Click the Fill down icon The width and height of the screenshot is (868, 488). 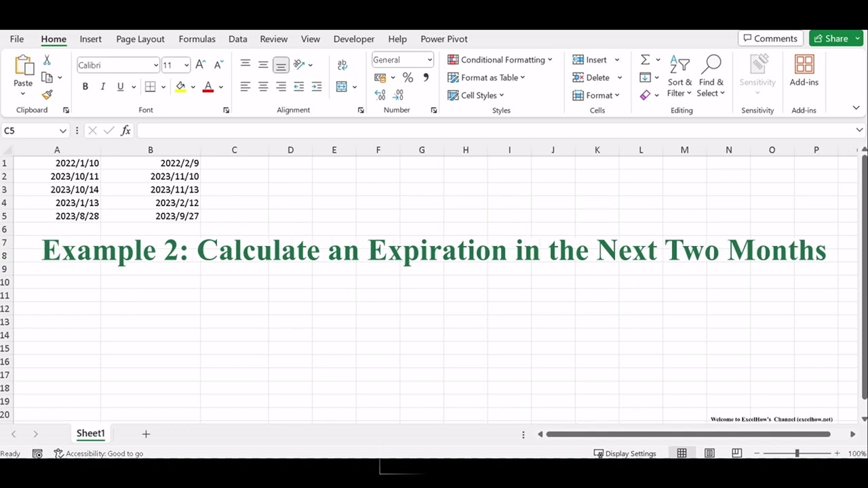646,77
